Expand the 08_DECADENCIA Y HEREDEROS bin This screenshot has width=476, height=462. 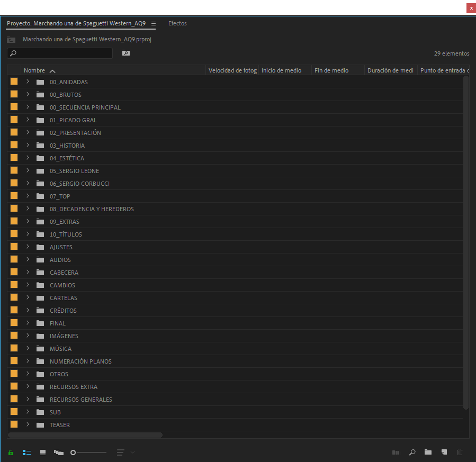tap(28, 209)
